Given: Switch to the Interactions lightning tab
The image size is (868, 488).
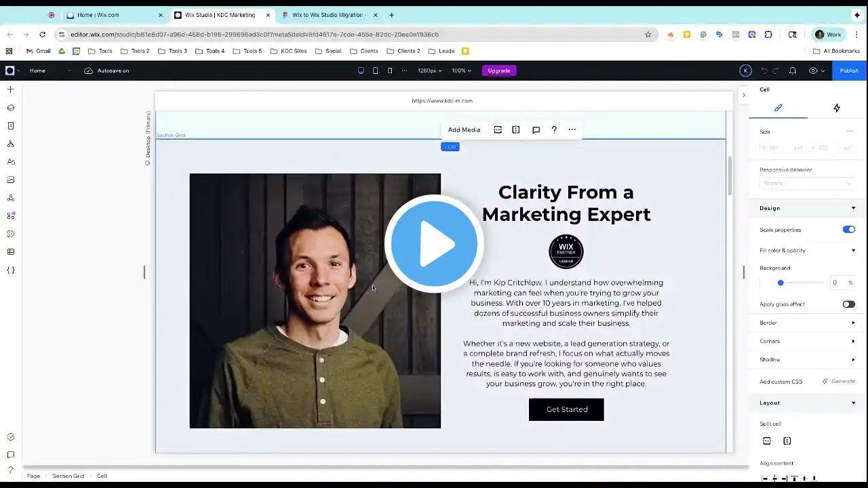Looking at the screenshot, I should click(x=837, y=108).
